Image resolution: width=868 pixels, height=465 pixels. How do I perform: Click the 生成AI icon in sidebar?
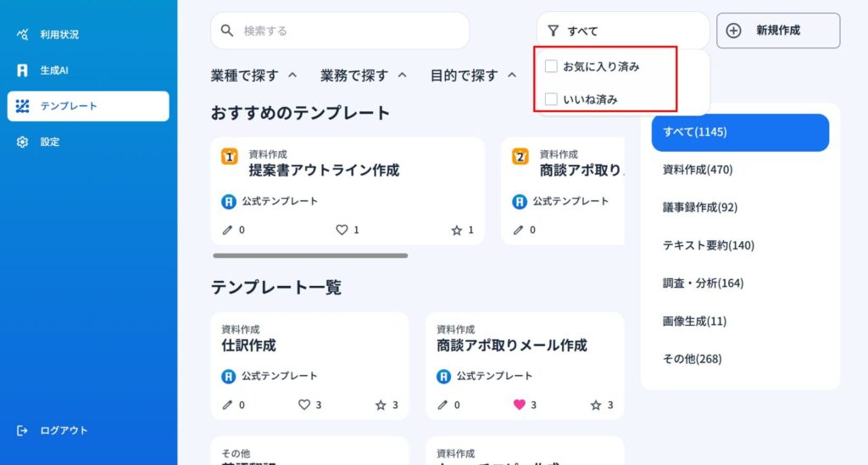coord(23,70)
